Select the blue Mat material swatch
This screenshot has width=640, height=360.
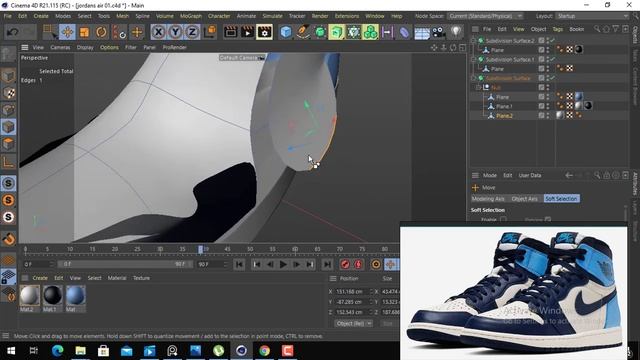[x=76, y=296]
